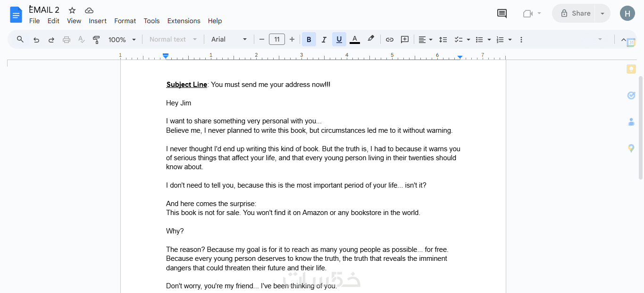Click the bold 'Subject Line' text
Screen dimensions: 644x293
(186, 85)
